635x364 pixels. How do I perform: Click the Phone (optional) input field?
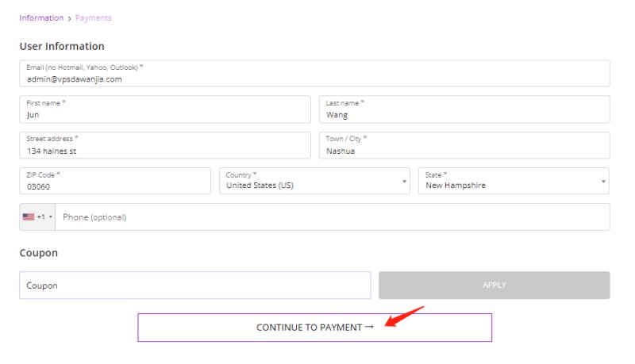pyautogui.click(x=332, y=217)
